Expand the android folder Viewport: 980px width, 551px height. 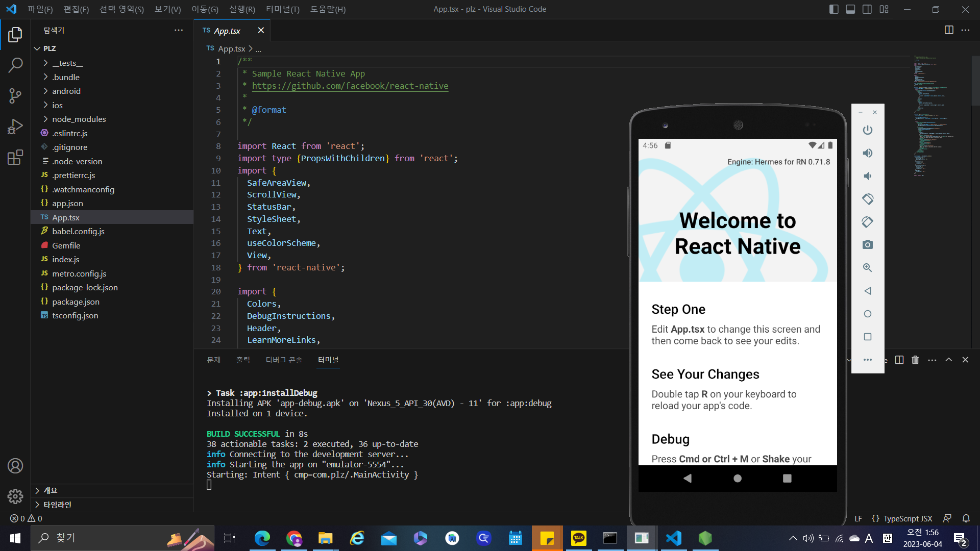tap(66, 91)
